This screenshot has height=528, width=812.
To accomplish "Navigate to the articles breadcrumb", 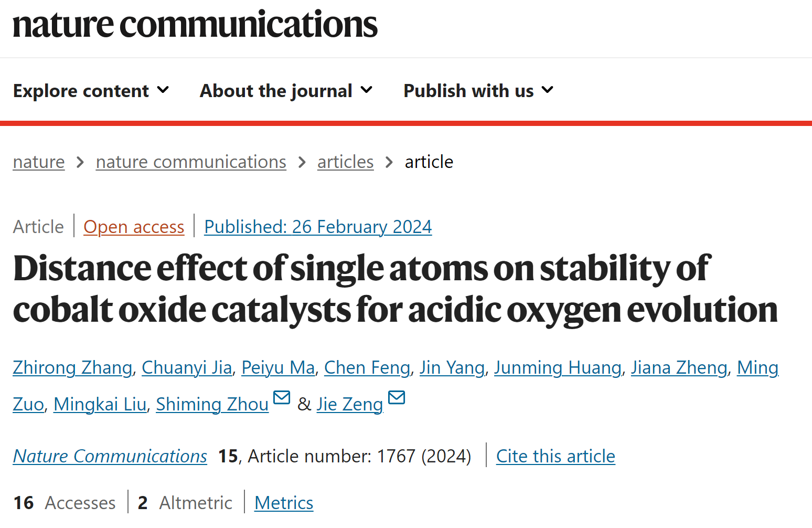I will click(346, 162).
